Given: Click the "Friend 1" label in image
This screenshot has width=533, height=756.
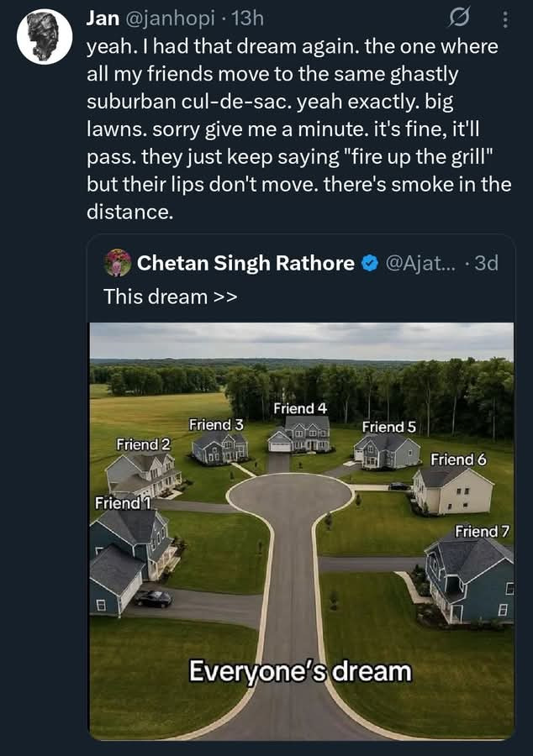Looking at the screenshot, I should coord(117,503).
